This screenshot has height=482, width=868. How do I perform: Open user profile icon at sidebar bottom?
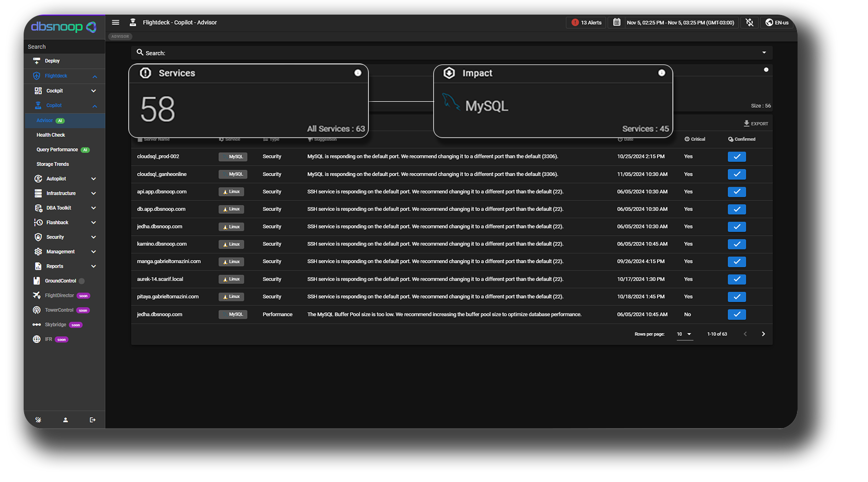point(65,420)
